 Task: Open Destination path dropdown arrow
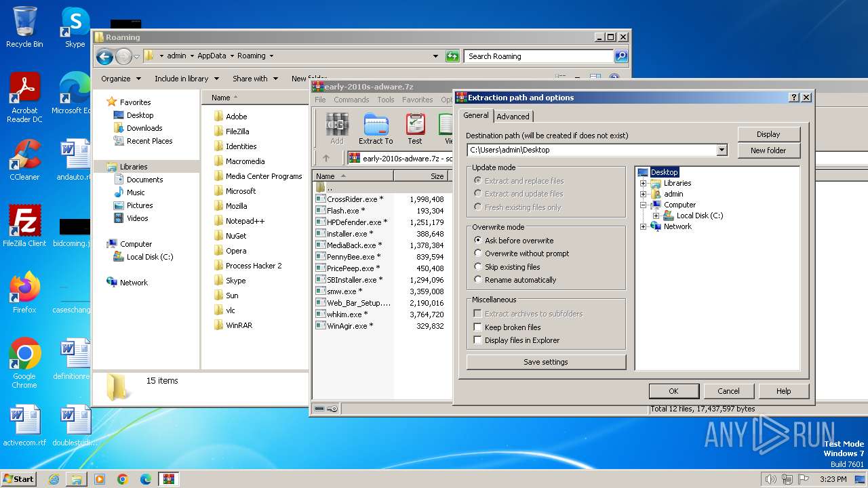click(x=722, y=150)
